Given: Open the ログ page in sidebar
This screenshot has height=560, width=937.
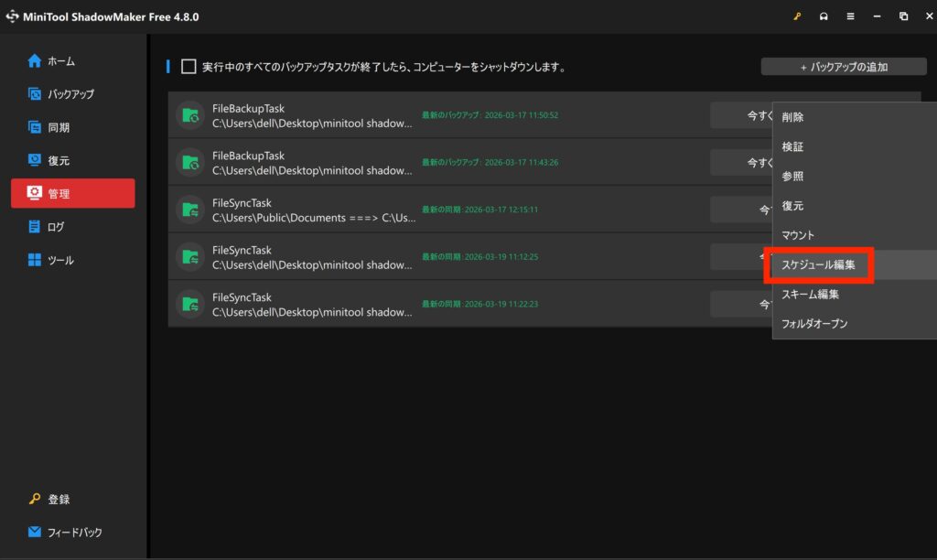Looking at the screenshot, I should click(x=55, y=227).
